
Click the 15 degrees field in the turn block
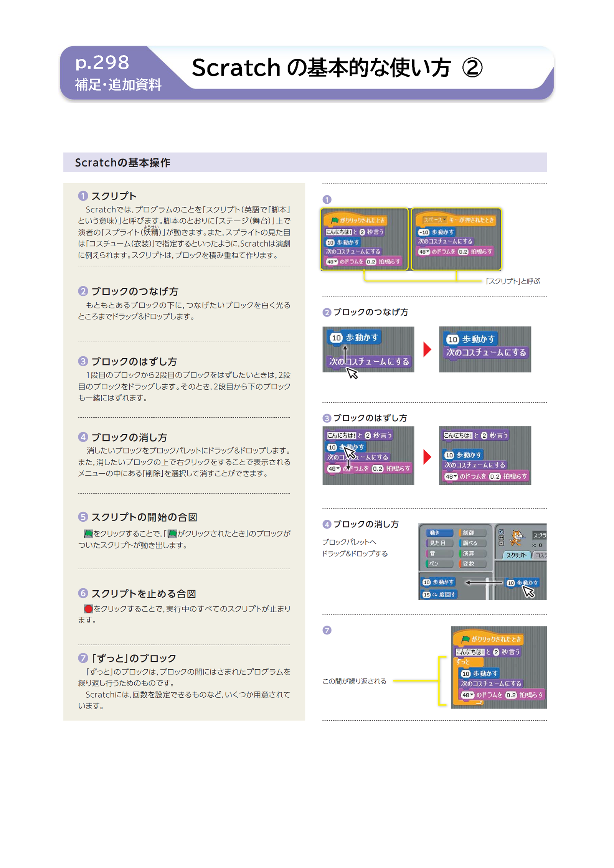(427, 595)
